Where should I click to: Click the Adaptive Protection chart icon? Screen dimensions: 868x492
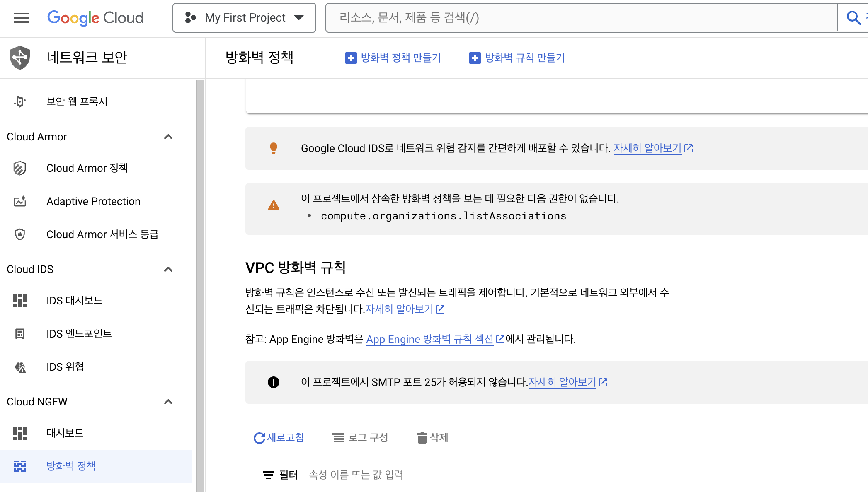[x=20, y=201]
